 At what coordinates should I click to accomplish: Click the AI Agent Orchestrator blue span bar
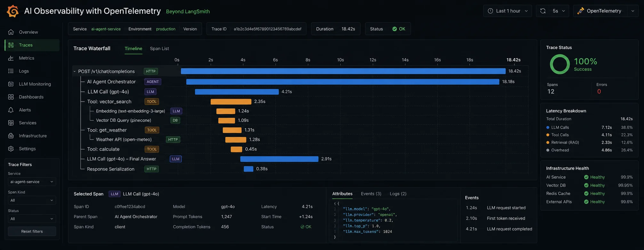[342, 82]
